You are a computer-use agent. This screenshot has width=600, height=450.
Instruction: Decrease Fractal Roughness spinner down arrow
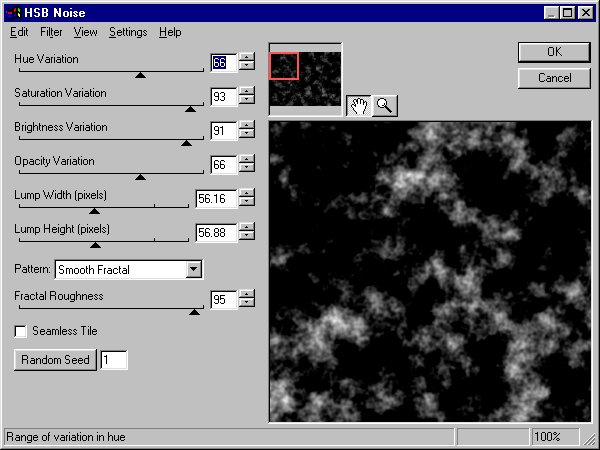point(247,304)
